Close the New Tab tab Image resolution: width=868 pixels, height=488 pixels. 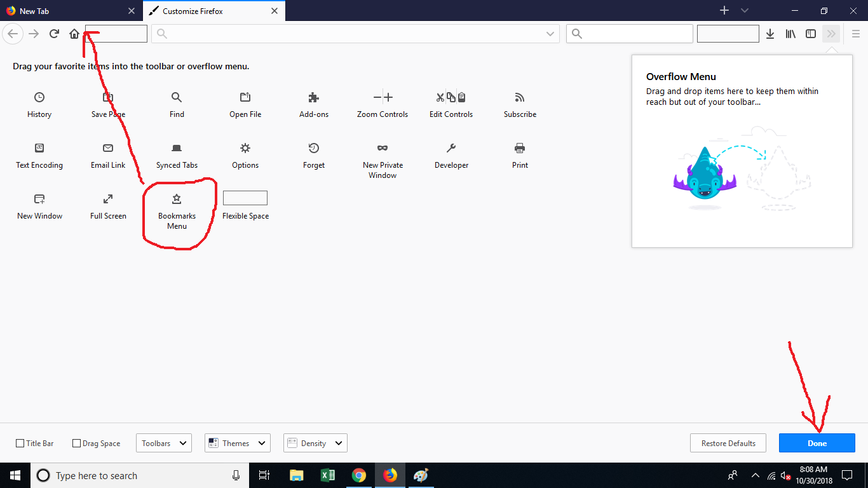(x=132, y=11)
